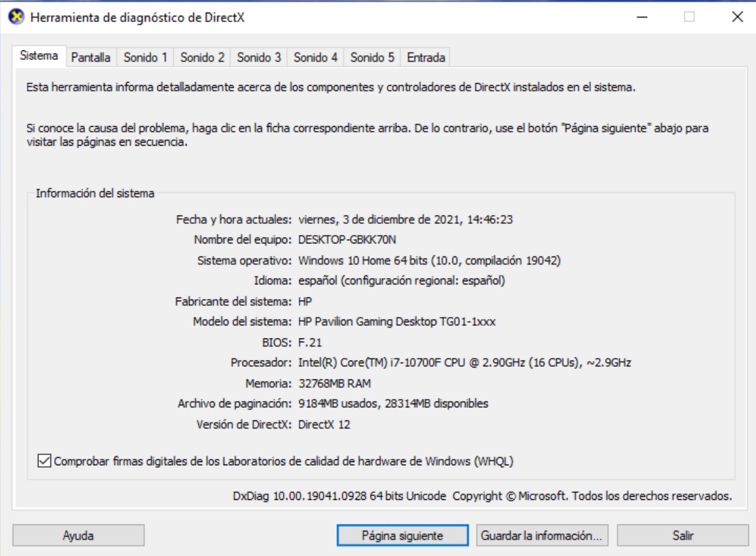The width and height of the screenshot is (756, 556).
Task: Click the system manufacturer value HP
Action: pos(305,301)
